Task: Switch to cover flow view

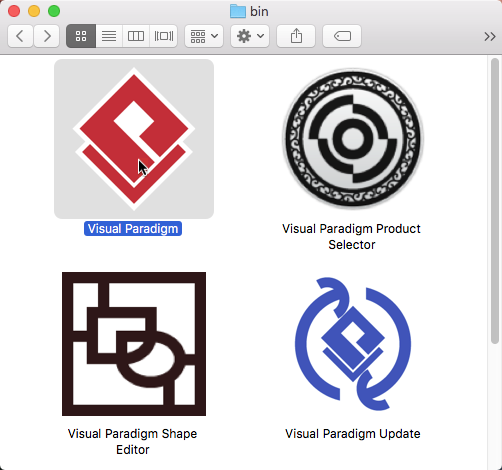Action: 163,36
